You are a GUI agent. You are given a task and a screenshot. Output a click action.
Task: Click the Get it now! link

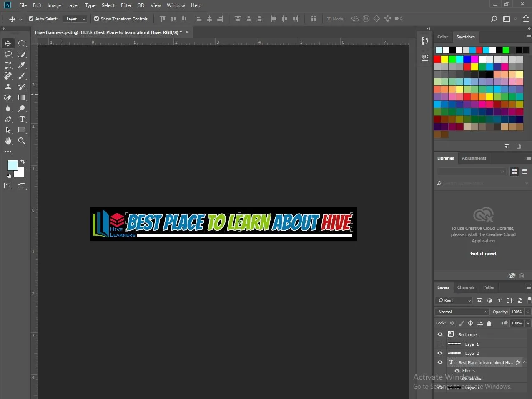pos(483,253)
